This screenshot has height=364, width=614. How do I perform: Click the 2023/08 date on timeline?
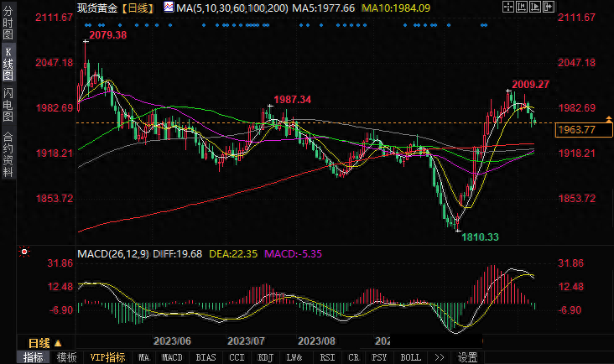tap(316, 341)
